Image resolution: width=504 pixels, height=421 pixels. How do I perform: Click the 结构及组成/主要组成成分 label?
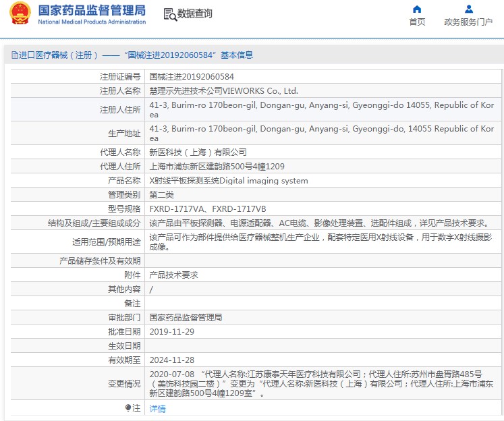click(x=94, y=223)
